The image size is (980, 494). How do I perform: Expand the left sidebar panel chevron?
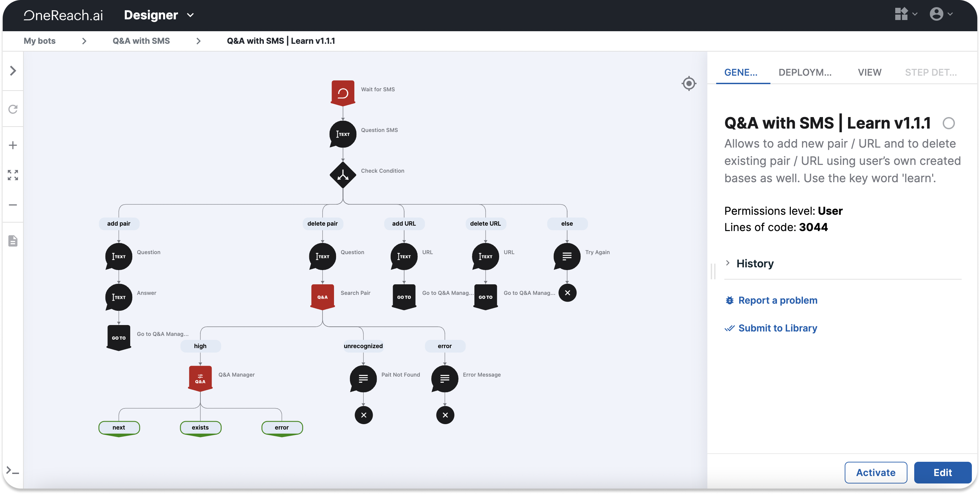point(13,71)
